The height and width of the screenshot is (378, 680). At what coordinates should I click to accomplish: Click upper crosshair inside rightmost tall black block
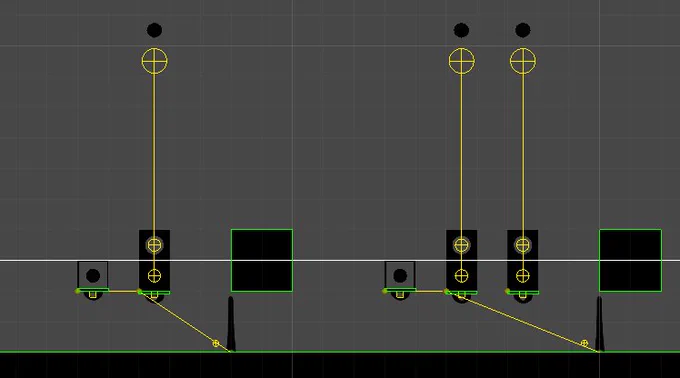tap(523, 245)
